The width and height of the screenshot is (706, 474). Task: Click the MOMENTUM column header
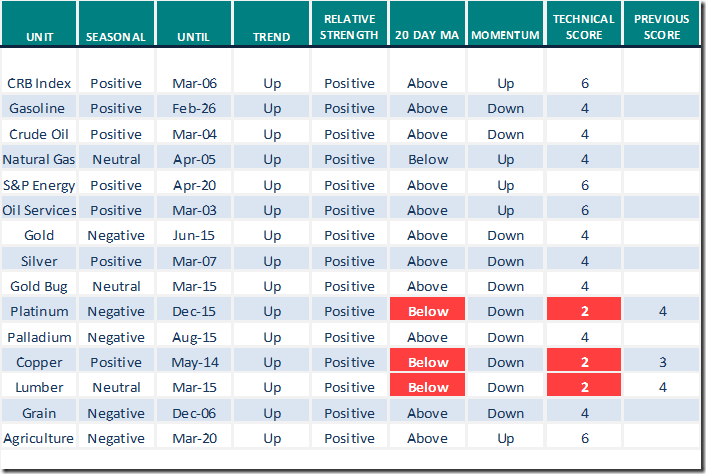[x=505, y=36]
